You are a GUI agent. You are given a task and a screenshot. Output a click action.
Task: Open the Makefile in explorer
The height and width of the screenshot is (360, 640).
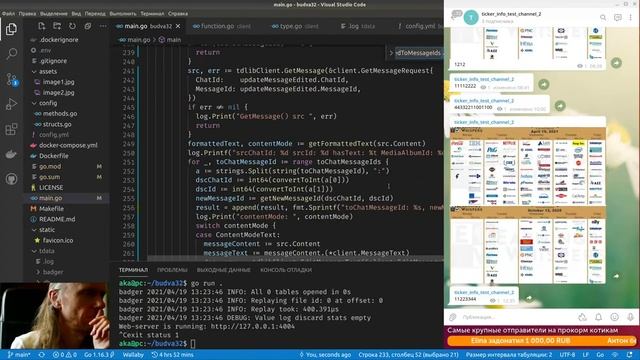pyautogui.click(x=51, y=209)
